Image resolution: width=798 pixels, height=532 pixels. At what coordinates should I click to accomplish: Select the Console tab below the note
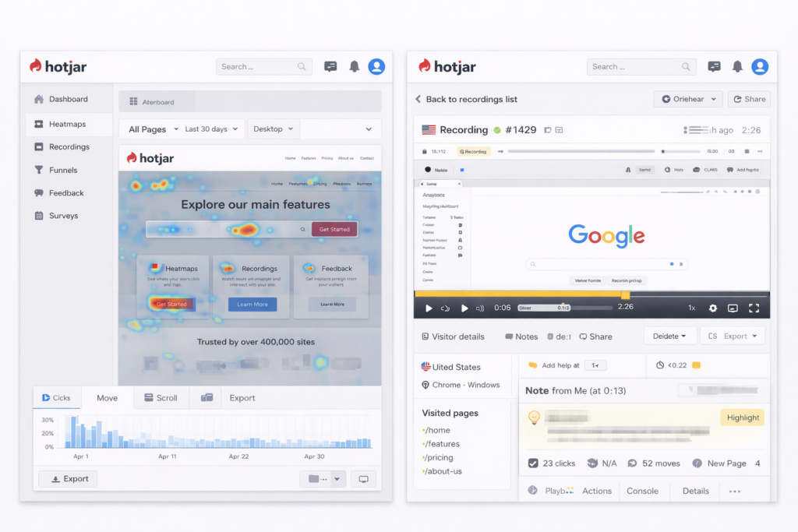pyautogui.click(x=642, y=491)
